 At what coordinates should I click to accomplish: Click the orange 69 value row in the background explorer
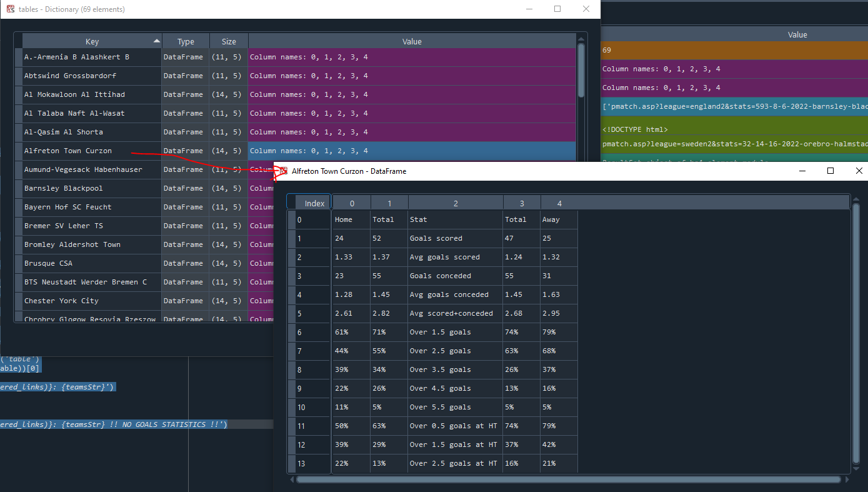pos(734,50)
